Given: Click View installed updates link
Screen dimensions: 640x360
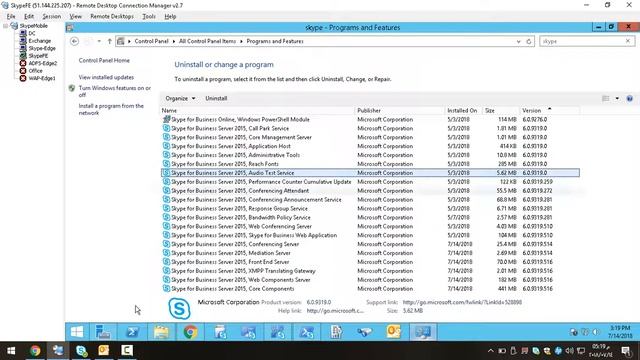Looking at the screenshot, I should (x=106, y=77).
